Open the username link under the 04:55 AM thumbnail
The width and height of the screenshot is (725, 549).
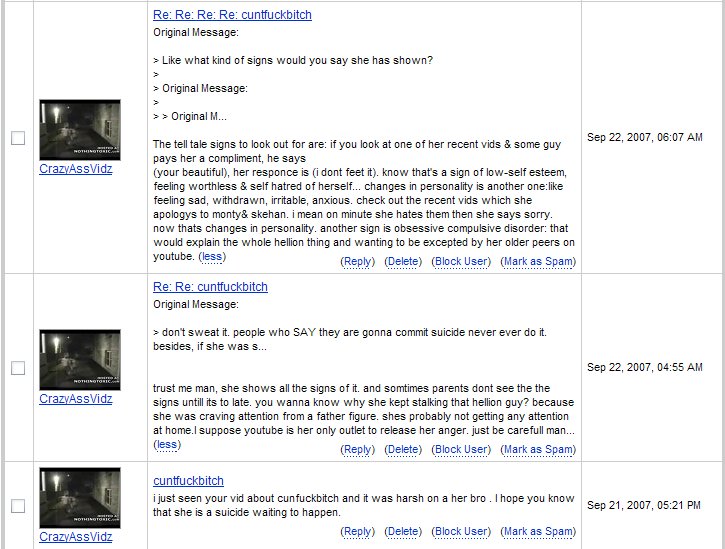point(76,399)
